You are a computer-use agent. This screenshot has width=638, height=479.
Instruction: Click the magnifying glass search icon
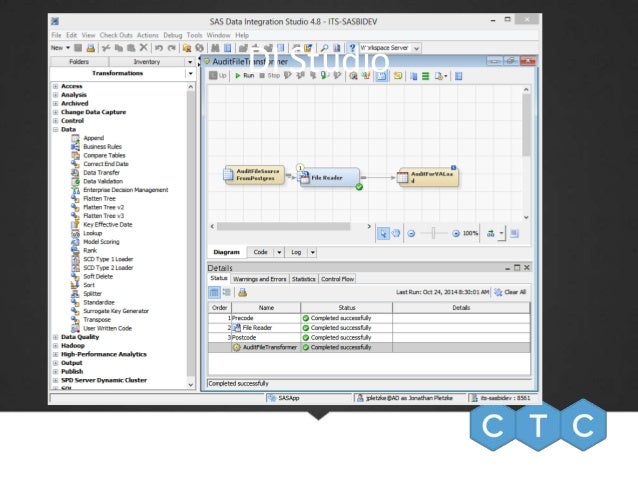[324, 48]
